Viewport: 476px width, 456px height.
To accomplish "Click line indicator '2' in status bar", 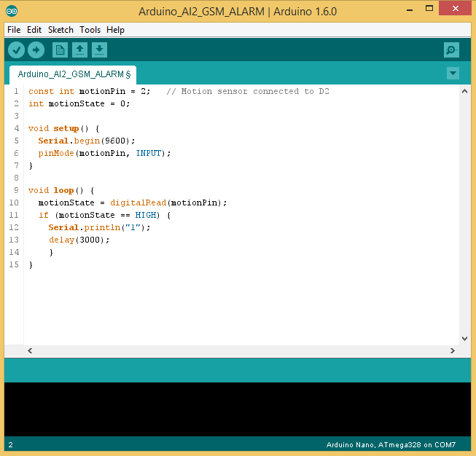I will 11,445.
